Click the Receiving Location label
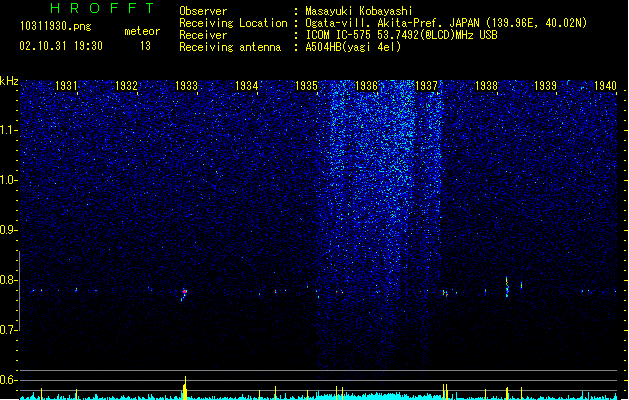629x400 pixels. click(x=233, y=23)
